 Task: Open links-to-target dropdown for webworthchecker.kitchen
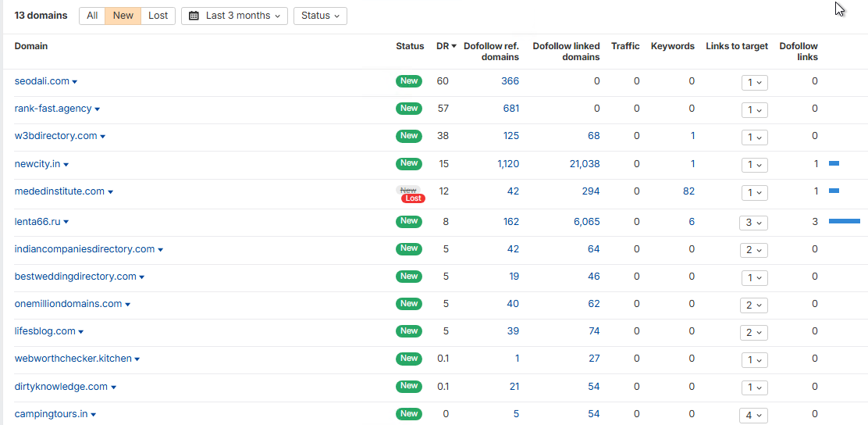coord(755,360)
